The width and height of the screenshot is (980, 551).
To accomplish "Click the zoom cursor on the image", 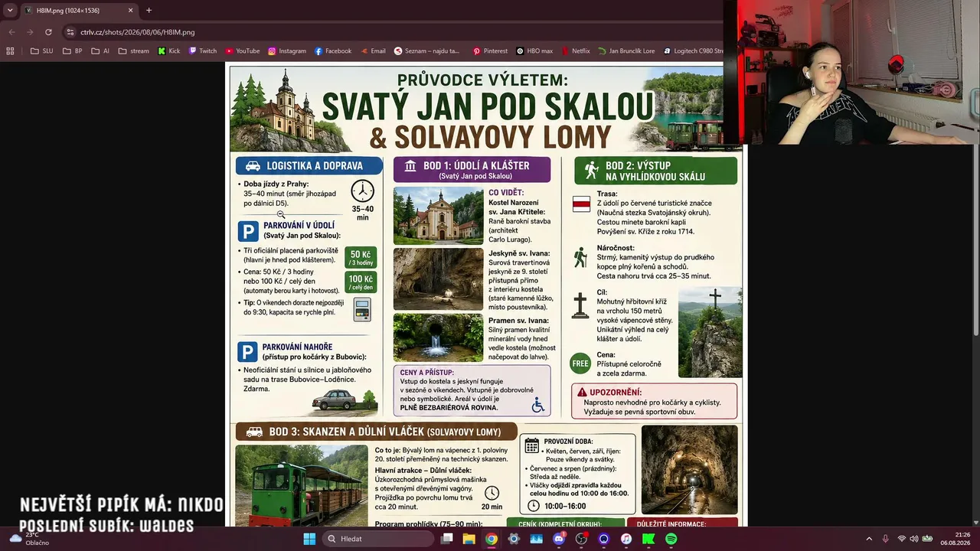I will (x=281, y=215).
